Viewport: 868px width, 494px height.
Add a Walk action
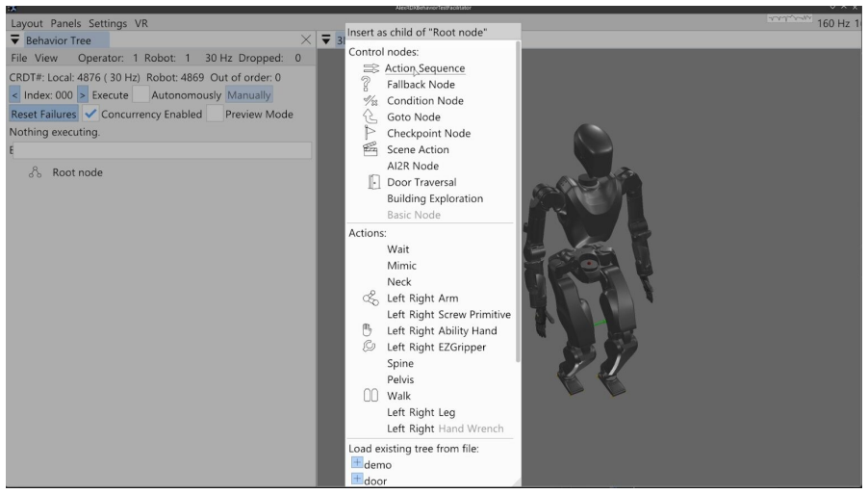pos(398,396)
